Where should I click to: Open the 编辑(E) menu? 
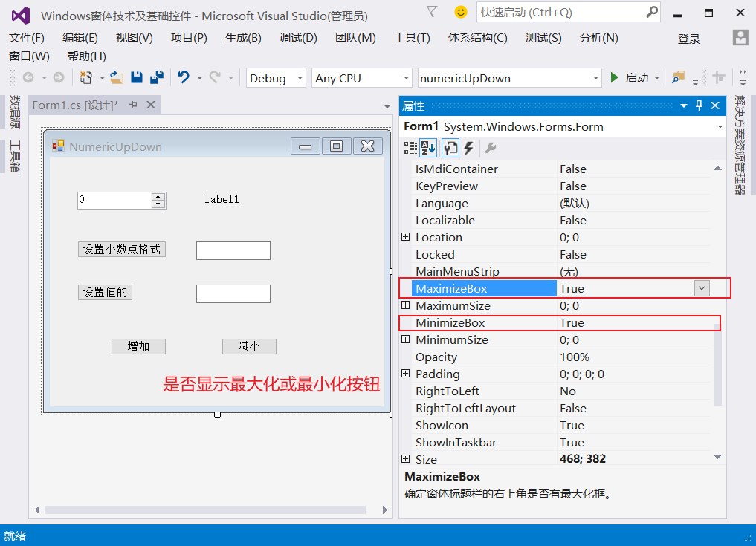[80, 38]
